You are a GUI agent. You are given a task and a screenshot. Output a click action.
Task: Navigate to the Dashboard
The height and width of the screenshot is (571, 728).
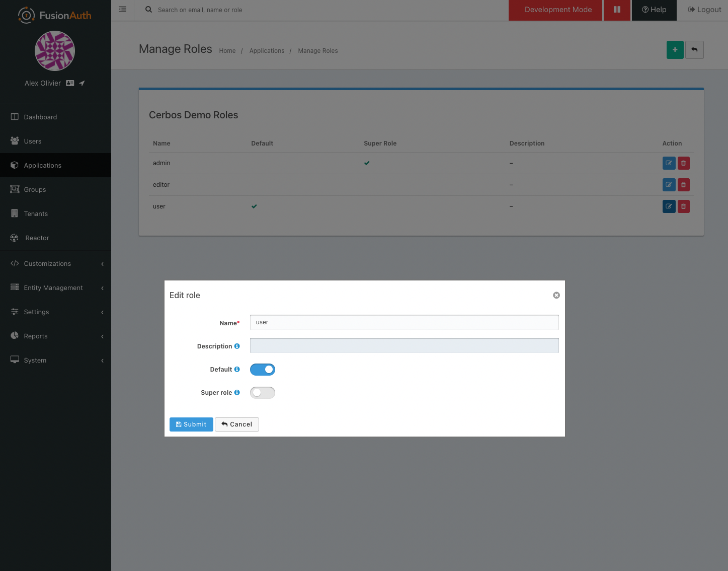(40, 117)
